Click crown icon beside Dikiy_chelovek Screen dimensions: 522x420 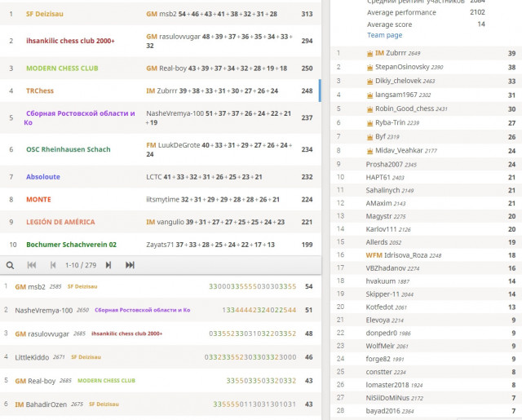[369, 82]
